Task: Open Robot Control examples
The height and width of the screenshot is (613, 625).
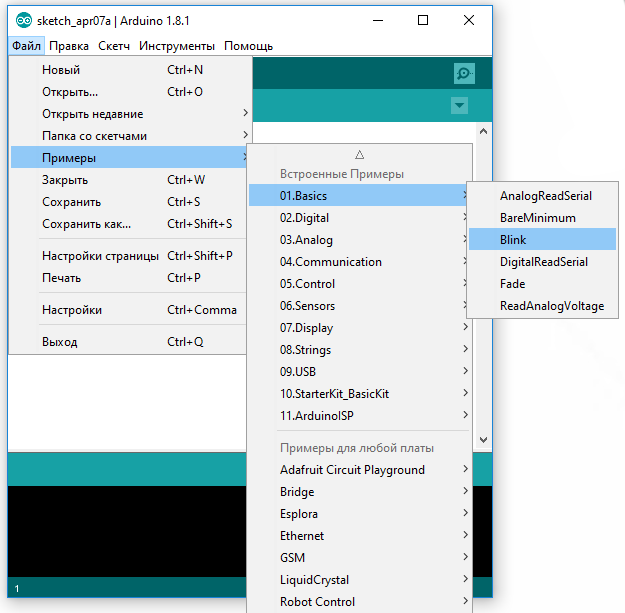Action: tap(359, 601)
